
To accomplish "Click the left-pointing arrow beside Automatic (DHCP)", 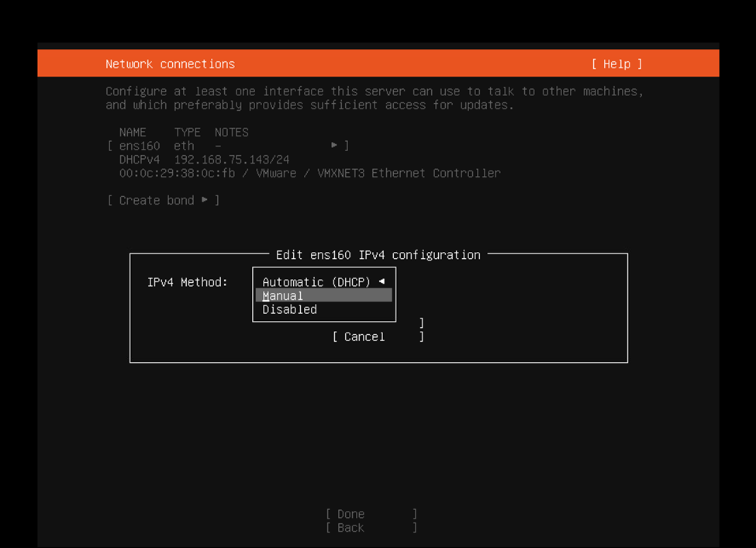I will pos(381,281).
